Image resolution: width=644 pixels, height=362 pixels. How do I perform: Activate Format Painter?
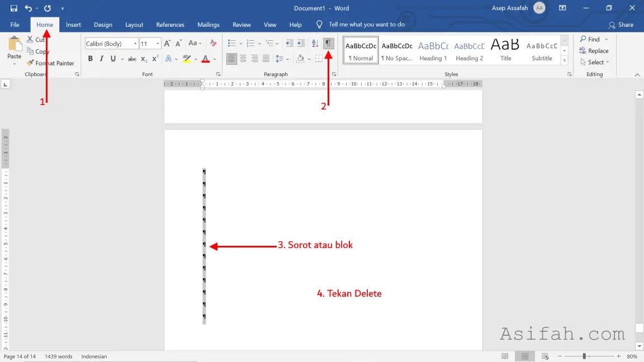(50, 63)
